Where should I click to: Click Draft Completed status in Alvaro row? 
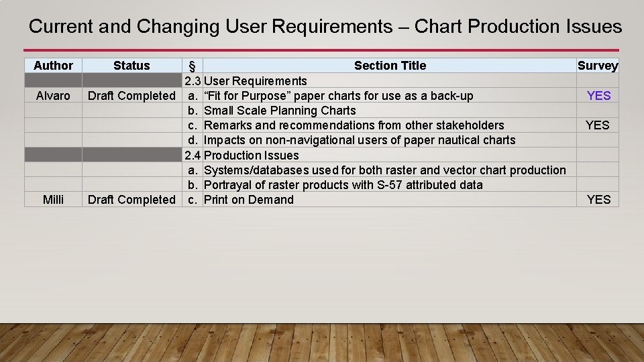131,96
